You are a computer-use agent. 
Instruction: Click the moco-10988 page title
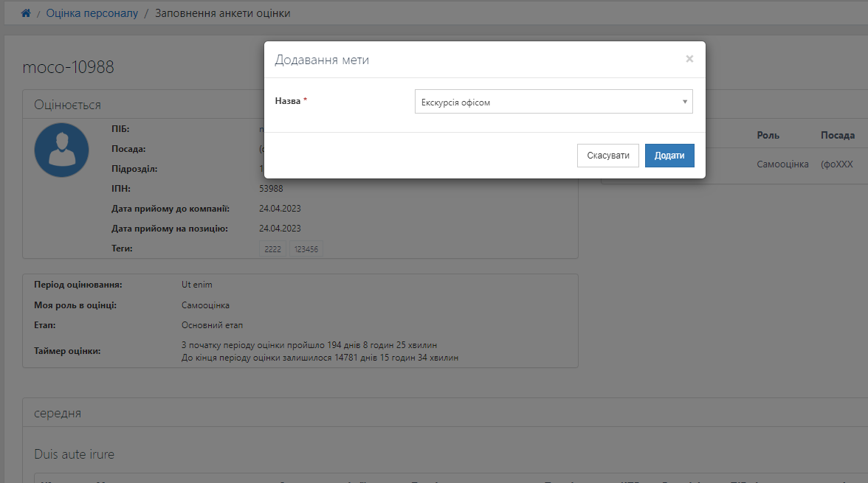click(x=68, y=67)
